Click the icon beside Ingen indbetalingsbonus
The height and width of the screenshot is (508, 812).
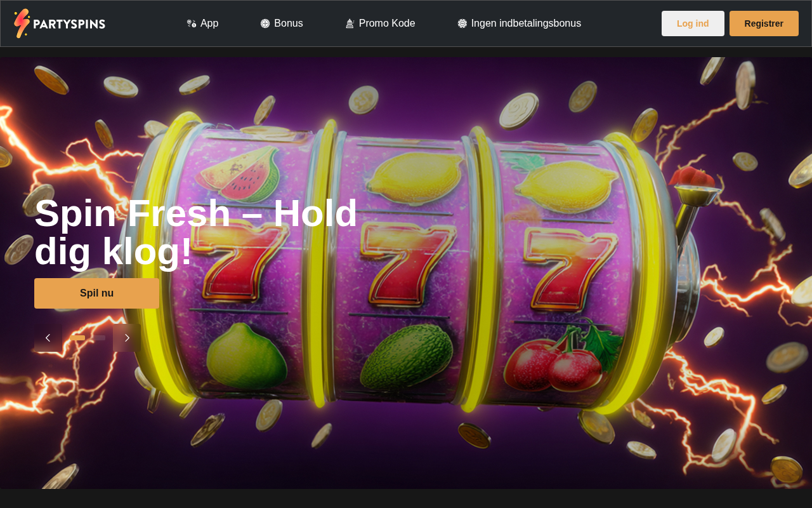click(x=462, y=23)
